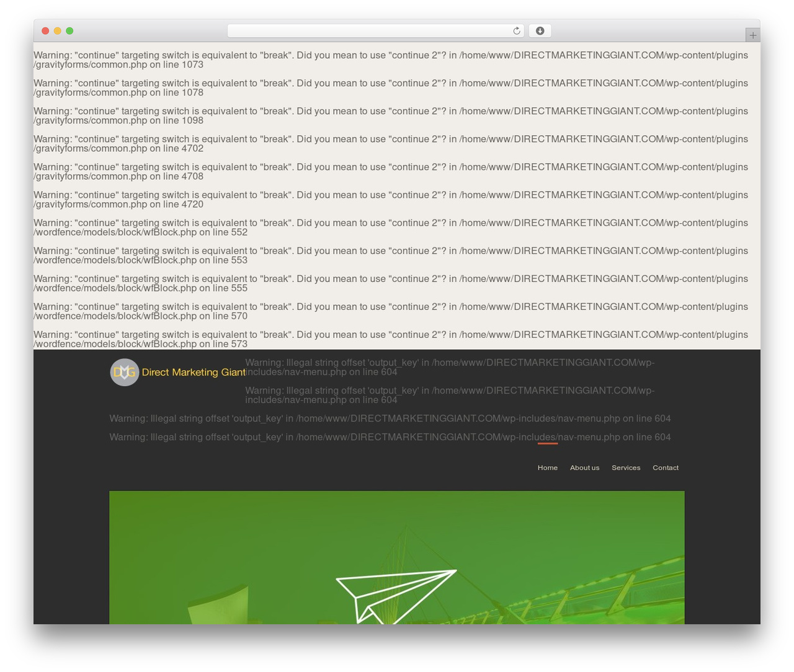
Task: Select warning text ending line 1078
Action: 391,88
